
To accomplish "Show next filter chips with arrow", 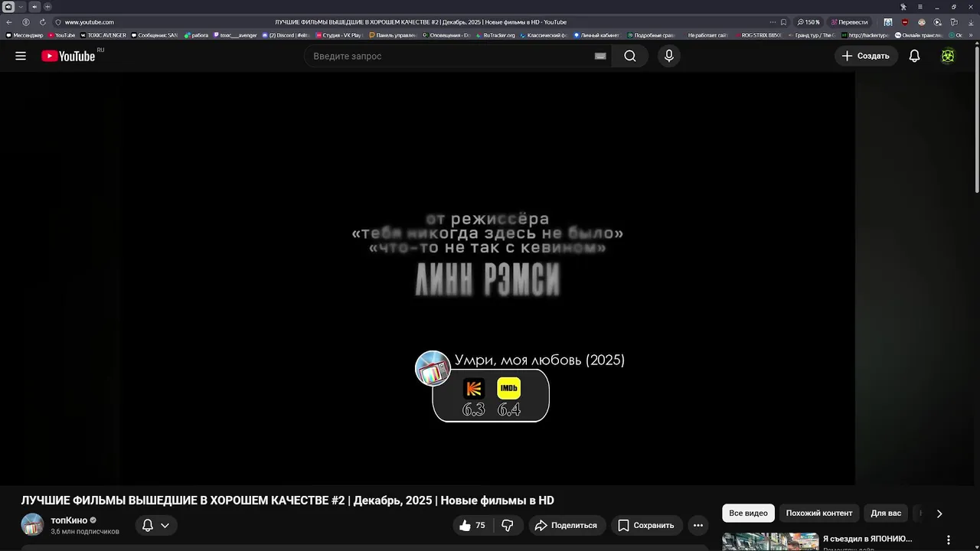I will coord(939,514).
